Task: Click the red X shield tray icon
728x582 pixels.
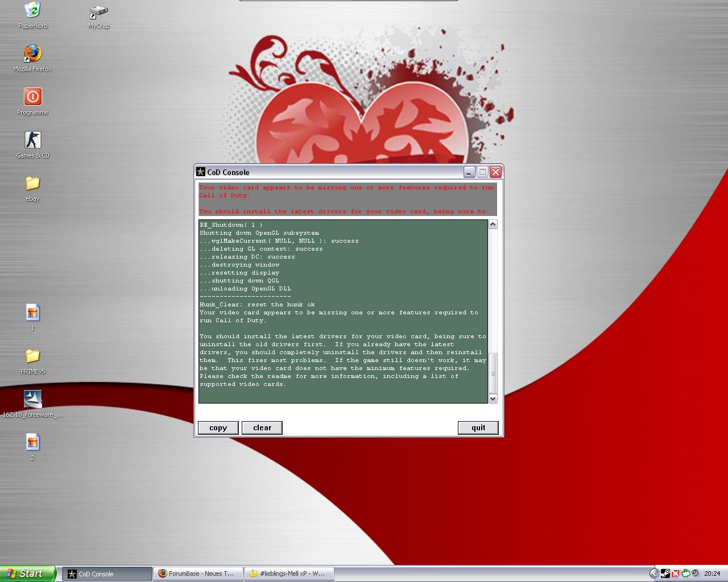Action: tap(675, 573)
